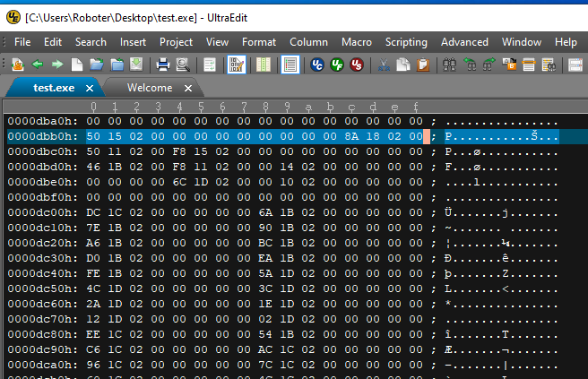
Task: Open the Macro menu
Action: (357, 42)
